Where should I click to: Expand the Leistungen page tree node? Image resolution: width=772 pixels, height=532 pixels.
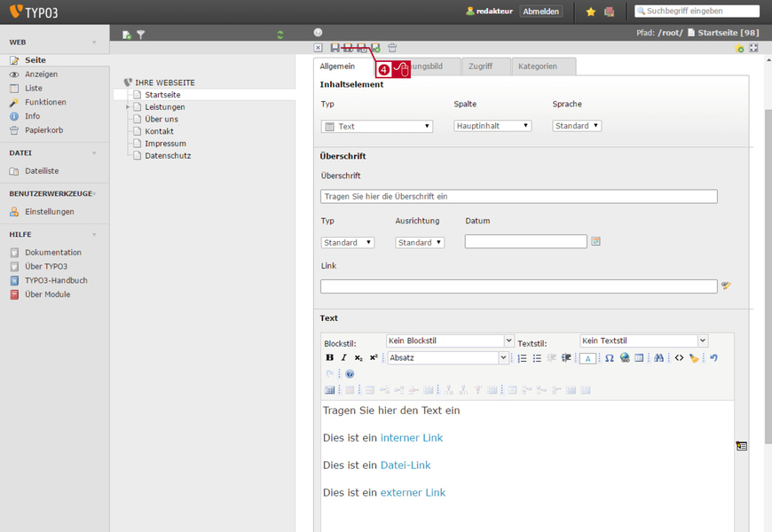[x=128, y=106]
